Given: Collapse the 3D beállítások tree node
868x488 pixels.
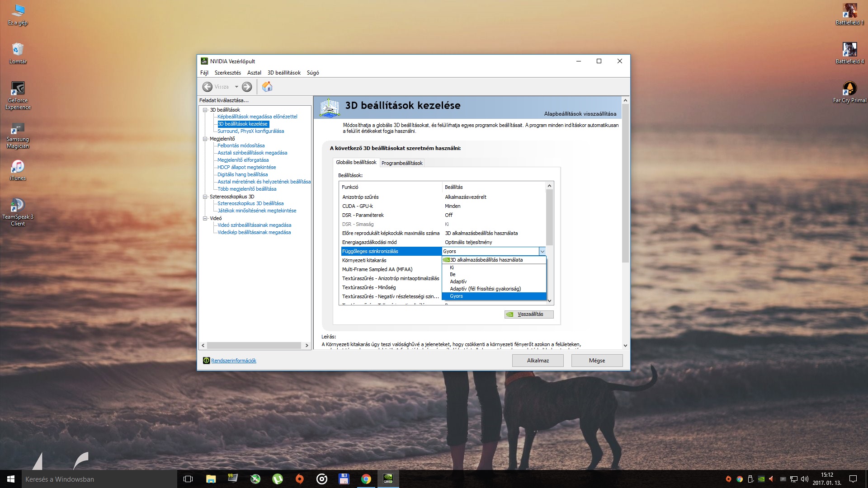Looking at the screenshot, I should tap(205, 110).
